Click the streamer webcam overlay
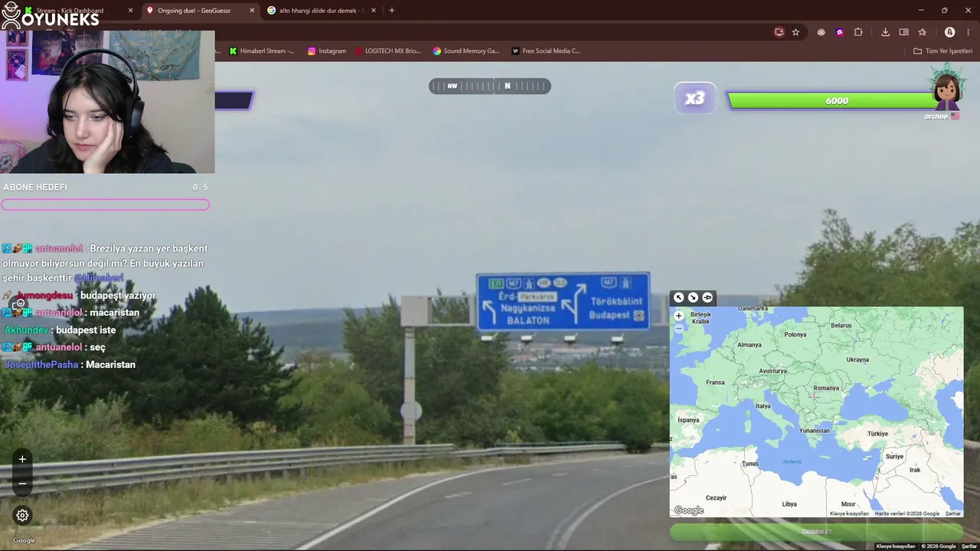 click(x=107, y=102)
